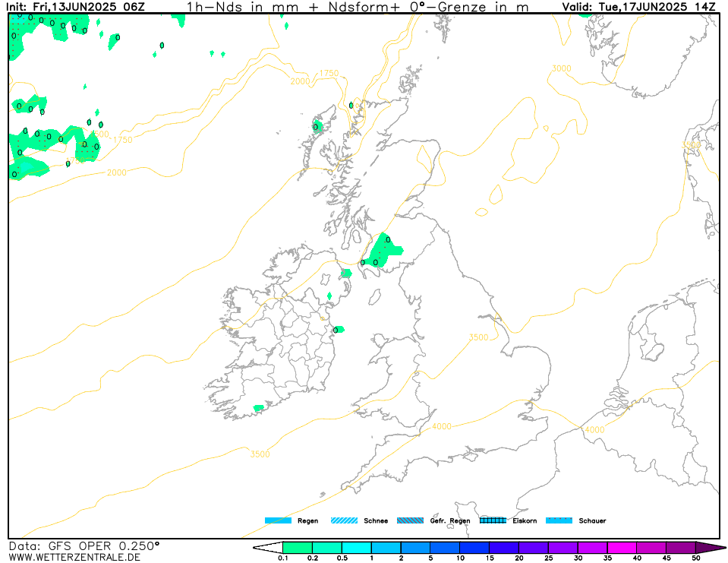This screenshot has width=728, height=563.
Task: Click the dark purple right scale arrow
Action: pos(711,548)
